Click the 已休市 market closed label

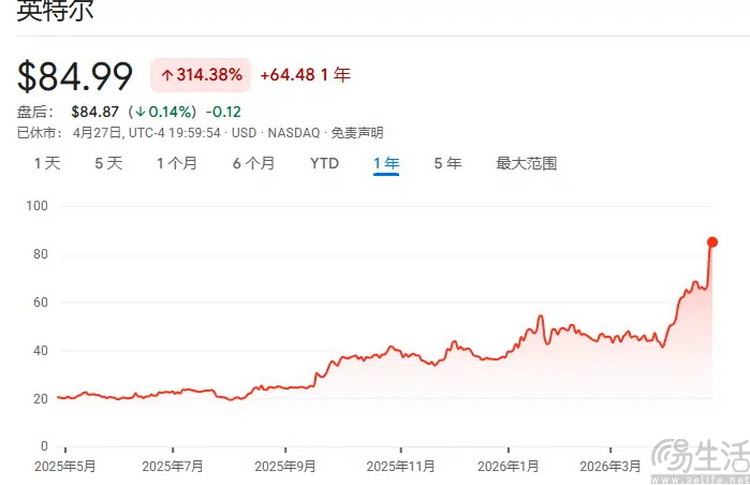(40, 132)
